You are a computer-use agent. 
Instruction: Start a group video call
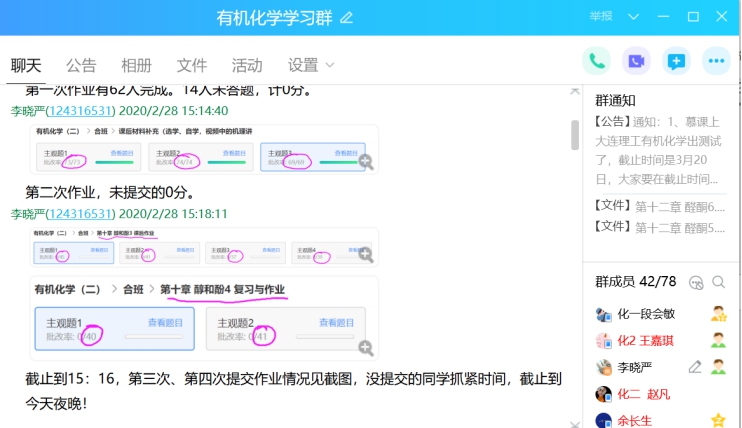point(636,61)
